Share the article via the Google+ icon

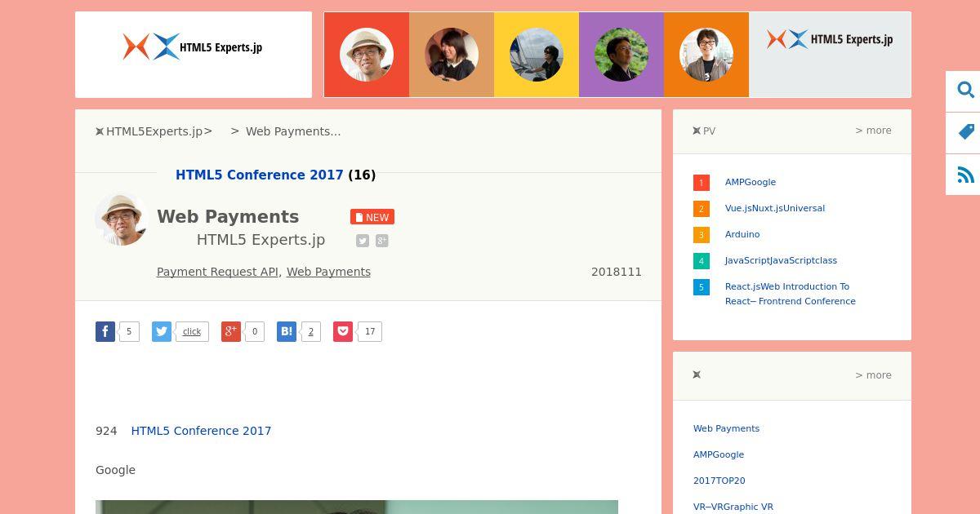231,331
